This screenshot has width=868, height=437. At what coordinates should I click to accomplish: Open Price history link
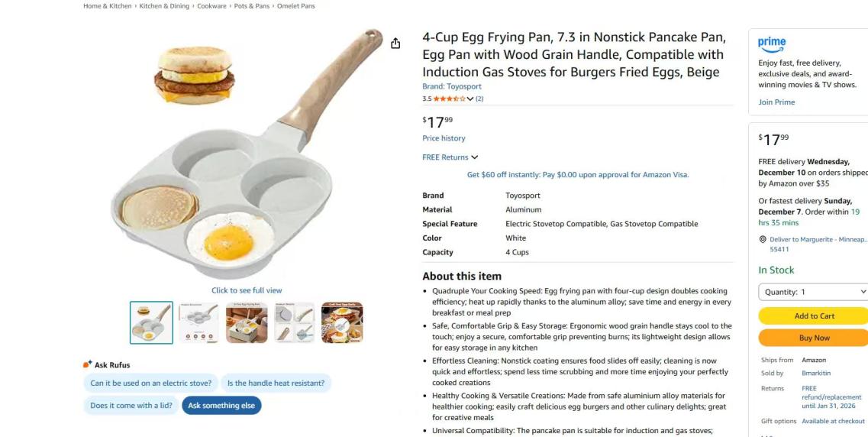pyautogui.click(x=444, y=138)
